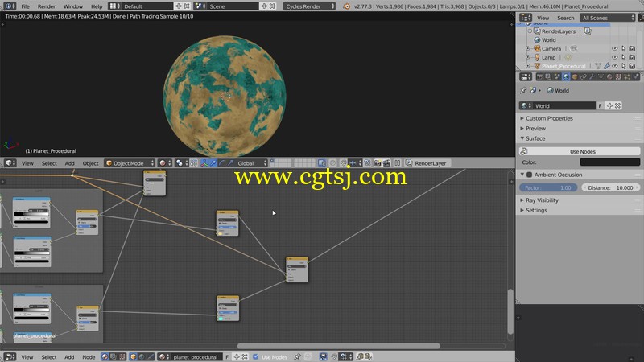
Task: Click the world Color swatch
Action: [x=610, y=162]
